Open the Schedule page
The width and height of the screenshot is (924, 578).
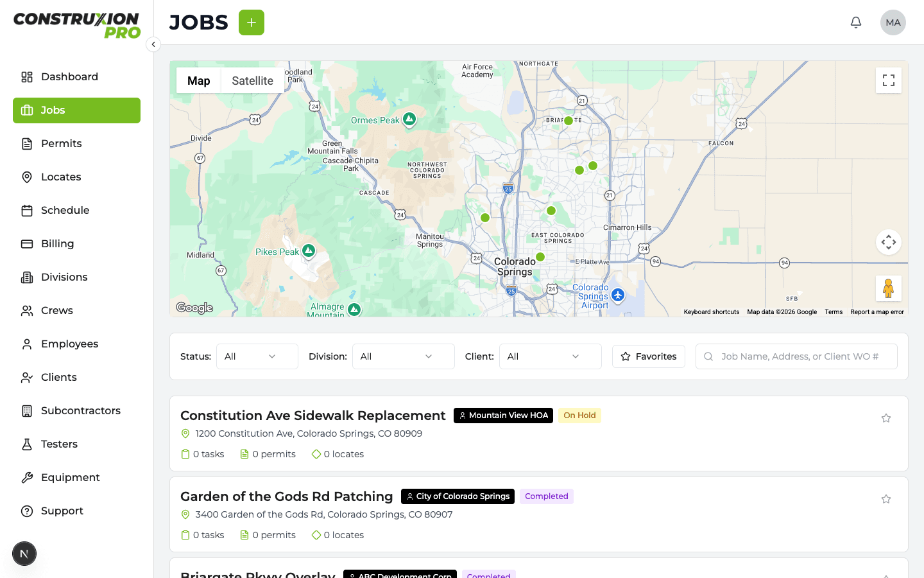76,211
